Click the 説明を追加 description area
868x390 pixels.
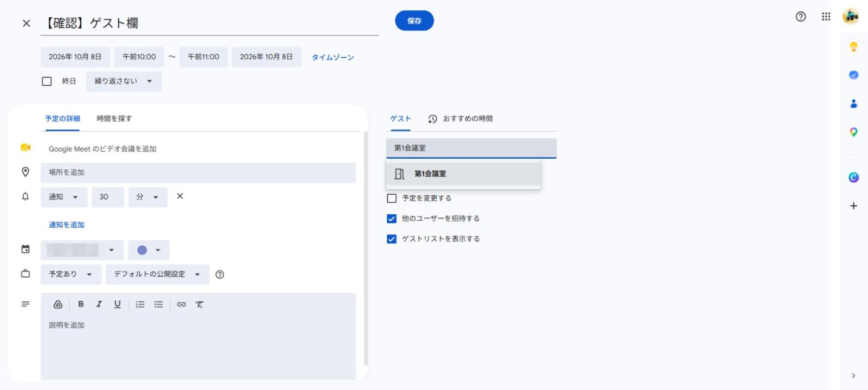point(198,347)
